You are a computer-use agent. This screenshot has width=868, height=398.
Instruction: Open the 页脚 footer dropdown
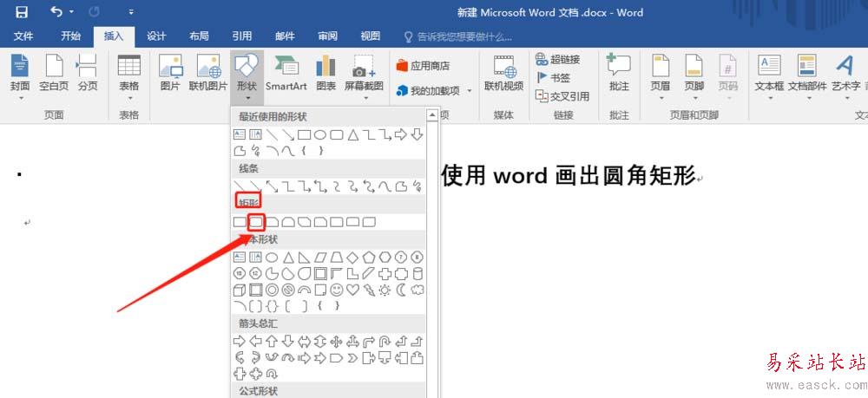[694, 77]
